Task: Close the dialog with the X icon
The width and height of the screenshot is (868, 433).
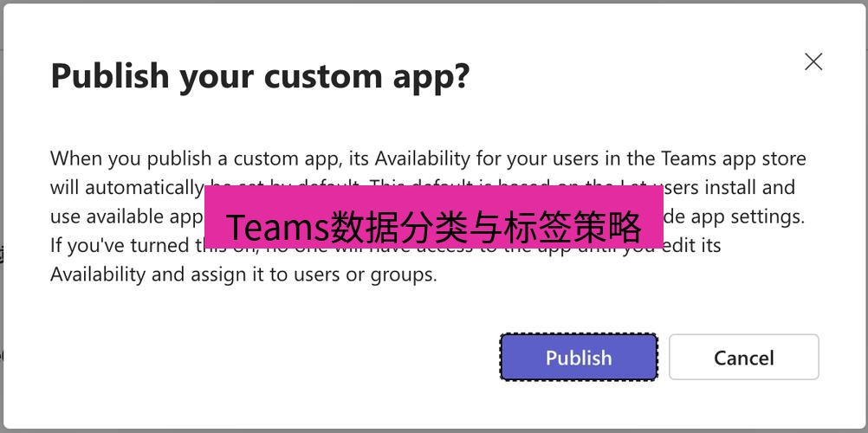Action: tap(813, 62)
